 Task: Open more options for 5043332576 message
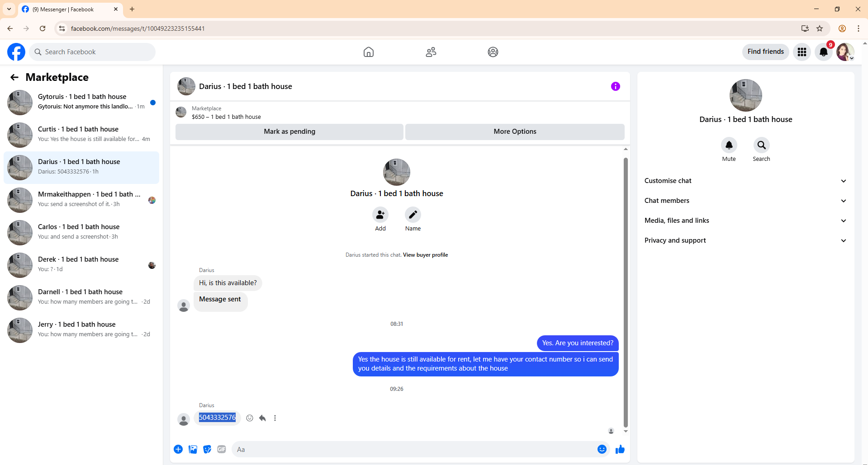275,418
